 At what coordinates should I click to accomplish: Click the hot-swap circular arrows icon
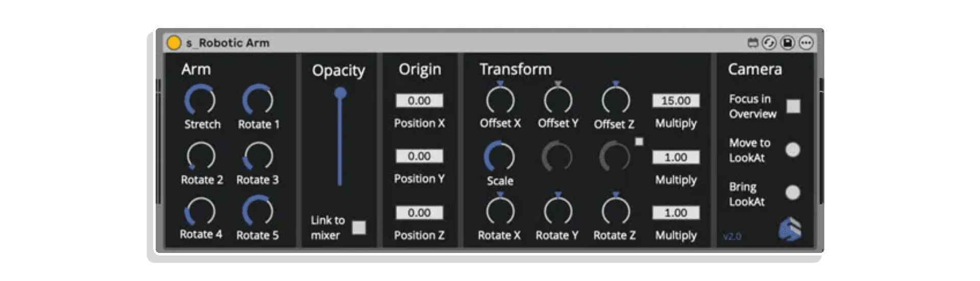coord(769,43)
